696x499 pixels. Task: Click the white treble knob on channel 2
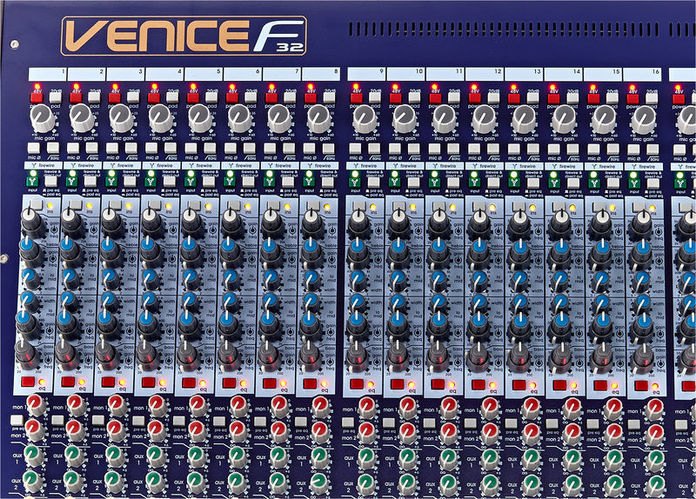(71, 221)
